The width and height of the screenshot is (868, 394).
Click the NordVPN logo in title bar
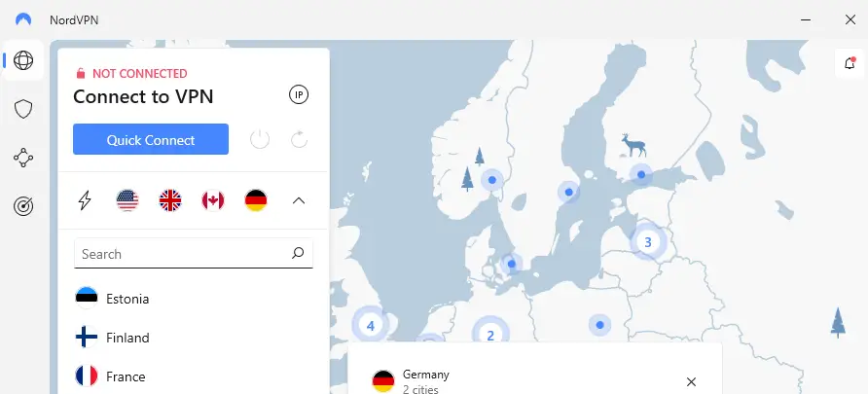coord(23,19)
